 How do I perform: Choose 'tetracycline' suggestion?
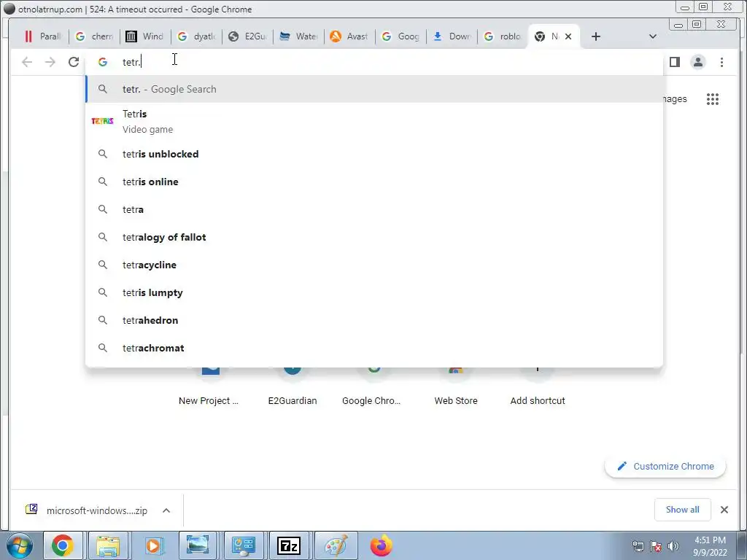coord(374,265)
